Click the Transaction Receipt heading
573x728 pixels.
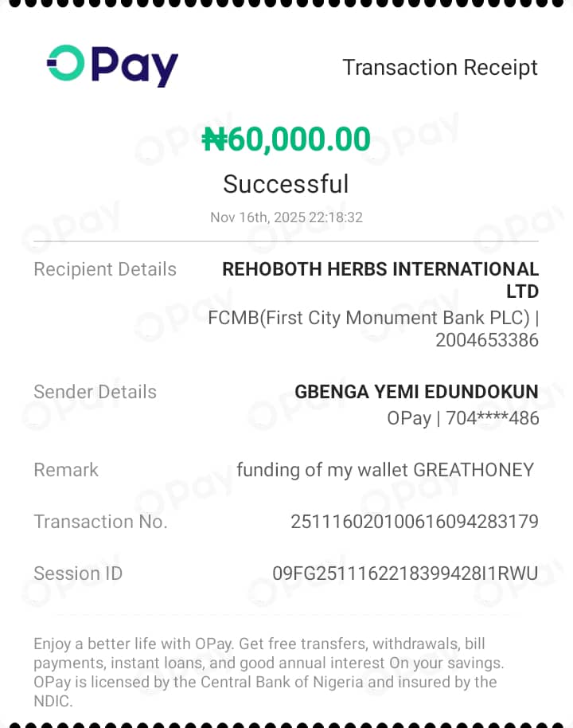tap(439, 68)
